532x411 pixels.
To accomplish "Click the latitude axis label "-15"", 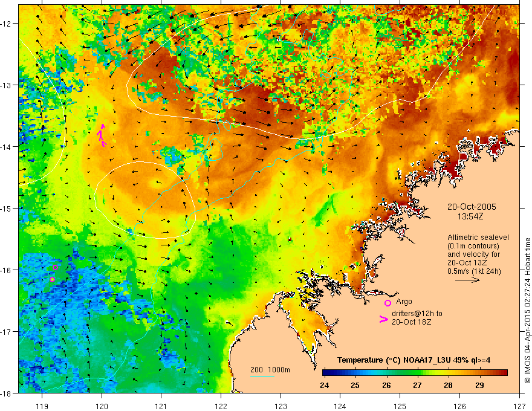I will click(6, 209).
